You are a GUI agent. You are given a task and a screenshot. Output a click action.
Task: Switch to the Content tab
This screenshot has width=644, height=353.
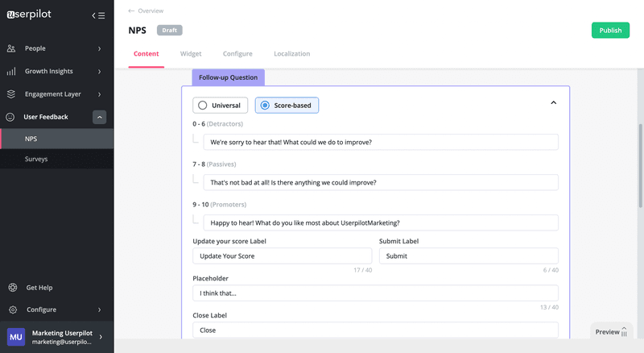[x=147, y=54]
